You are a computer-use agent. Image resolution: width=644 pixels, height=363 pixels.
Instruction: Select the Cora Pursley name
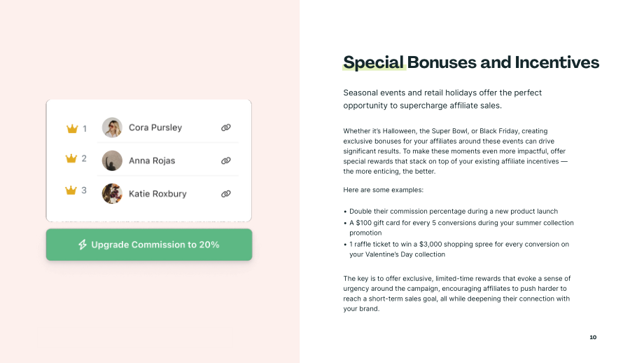(155, 128)
